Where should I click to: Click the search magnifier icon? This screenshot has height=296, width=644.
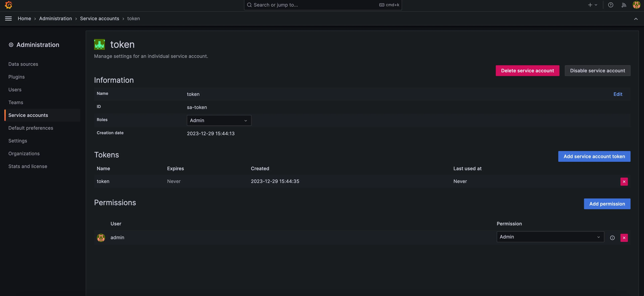pyautogui.click(x=249, y=5)
